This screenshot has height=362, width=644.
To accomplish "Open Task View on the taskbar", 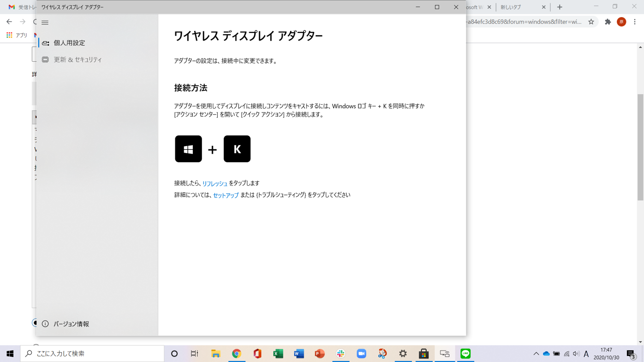I will 195,354.
